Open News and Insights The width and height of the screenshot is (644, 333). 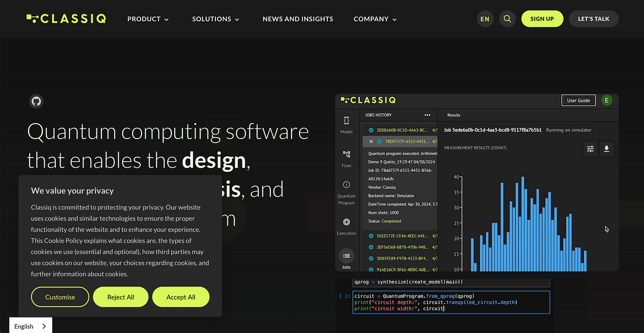298,19
